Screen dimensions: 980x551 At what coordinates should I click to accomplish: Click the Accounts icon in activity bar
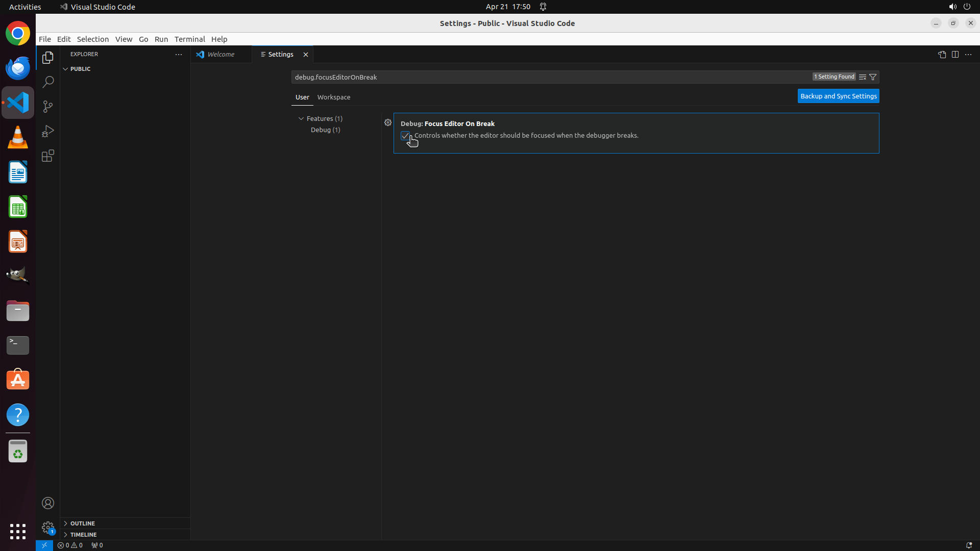48,503
